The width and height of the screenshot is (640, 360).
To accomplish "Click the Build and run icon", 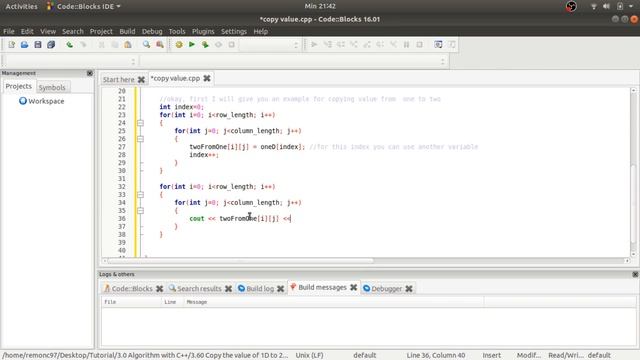I will pyautogui.click(x=205, y=44).
